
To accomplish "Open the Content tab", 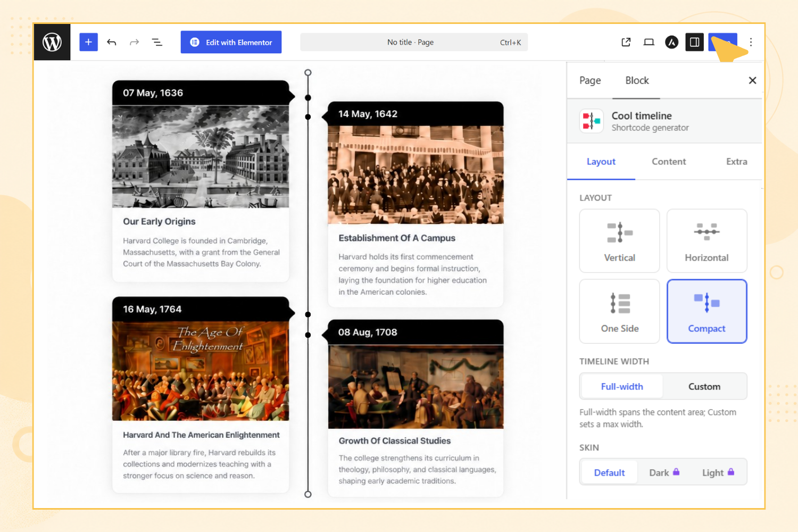I will [x=669, y=162].
